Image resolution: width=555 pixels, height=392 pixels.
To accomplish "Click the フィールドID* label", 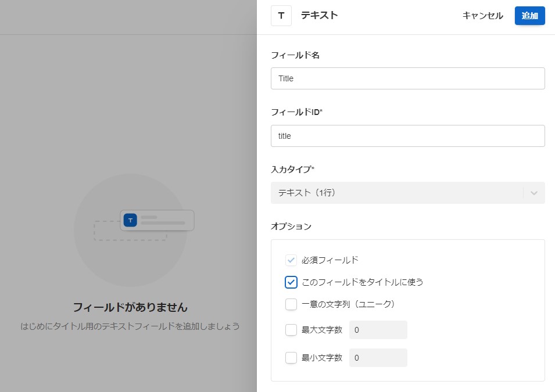I will 296,112.
